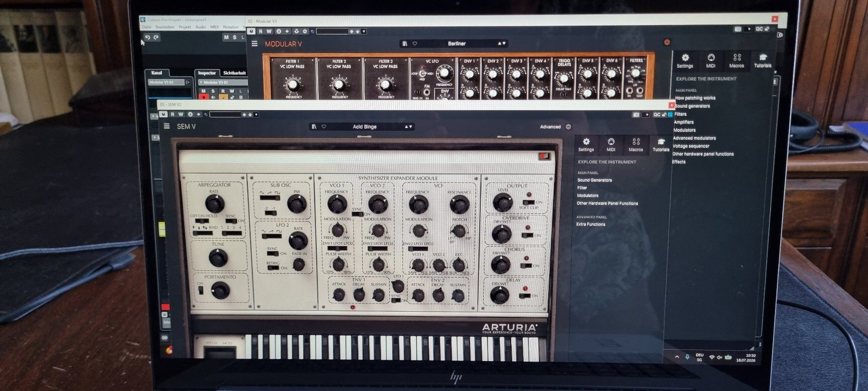Toggle the Chorus ON switch
The width and height of the screenshot is (868, 391).
(x=526, y=265)
